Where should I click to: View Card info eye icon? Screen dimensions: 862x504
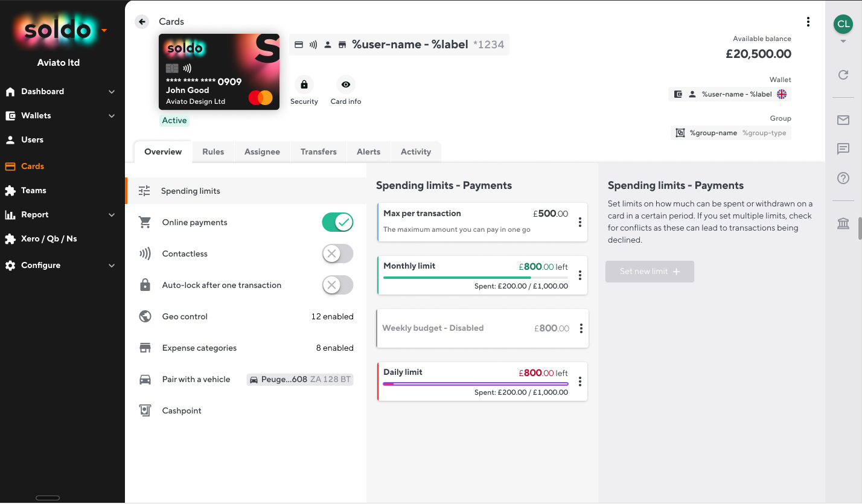[x=346, y=85]
